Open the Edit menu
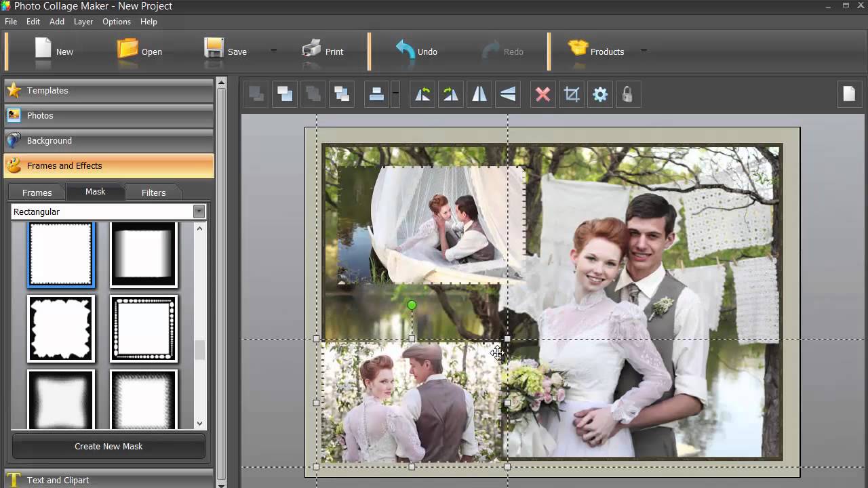This screenshot has height=488, width=868. [x=33, y=22]
